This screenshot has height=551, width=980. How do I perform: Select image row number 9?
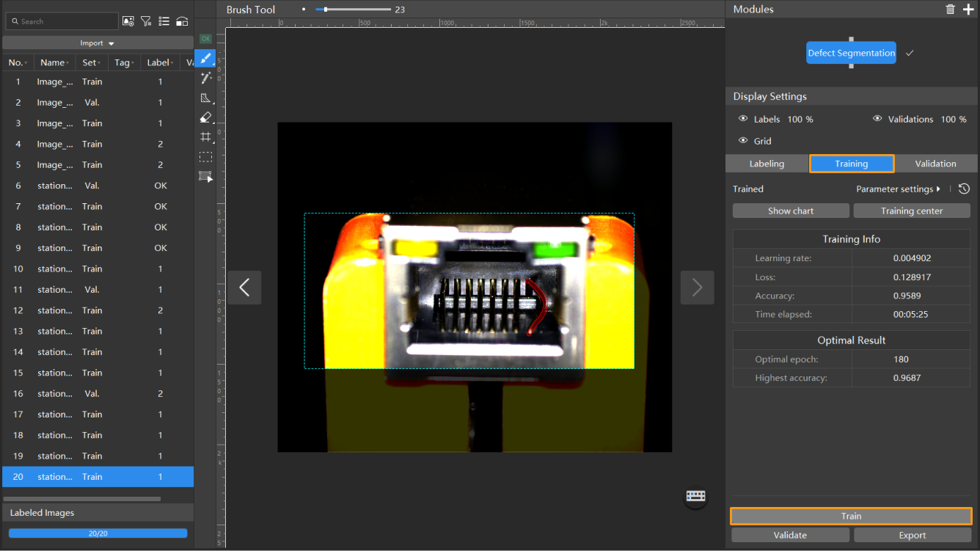(x=98, y=248)
